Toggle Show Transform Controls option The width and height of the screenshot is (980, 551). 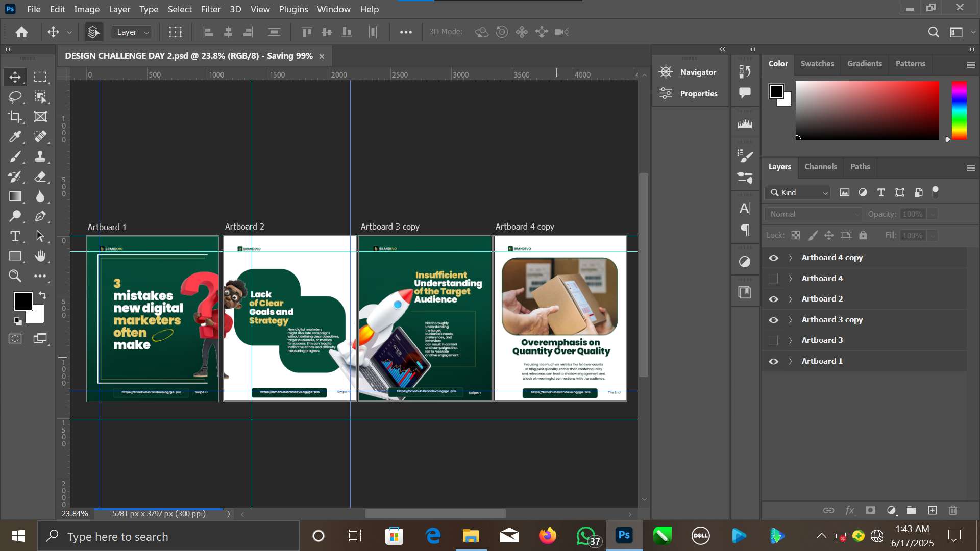point(175,32)
